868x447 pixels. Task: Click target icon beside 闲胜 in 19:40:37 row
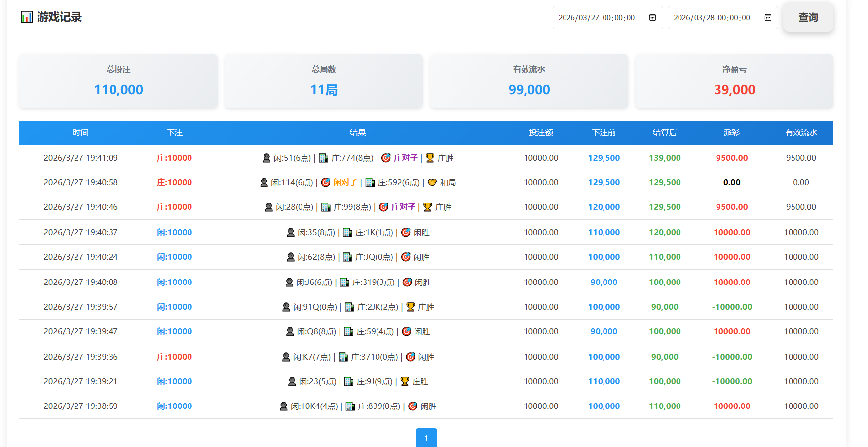(x=406, y=232)
